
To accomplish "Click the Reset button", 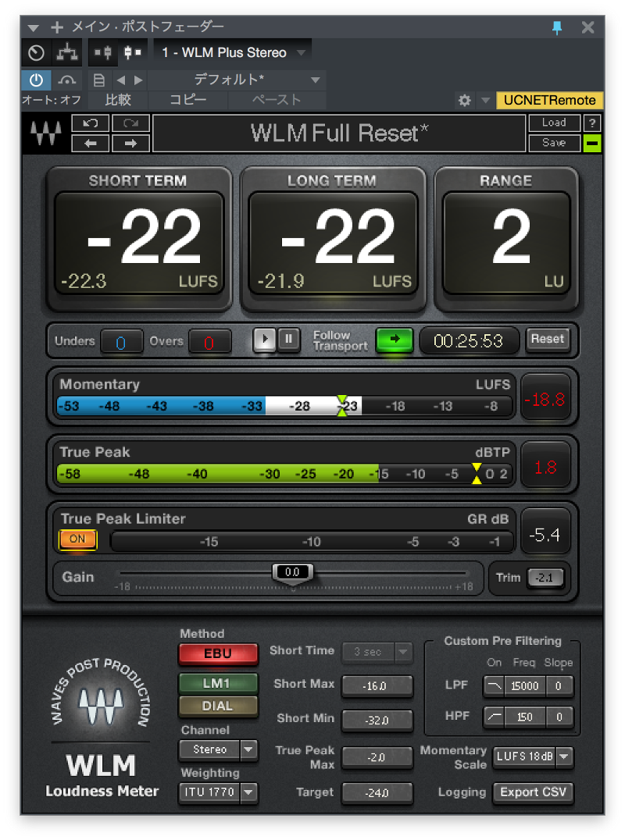I will [548, 339].
